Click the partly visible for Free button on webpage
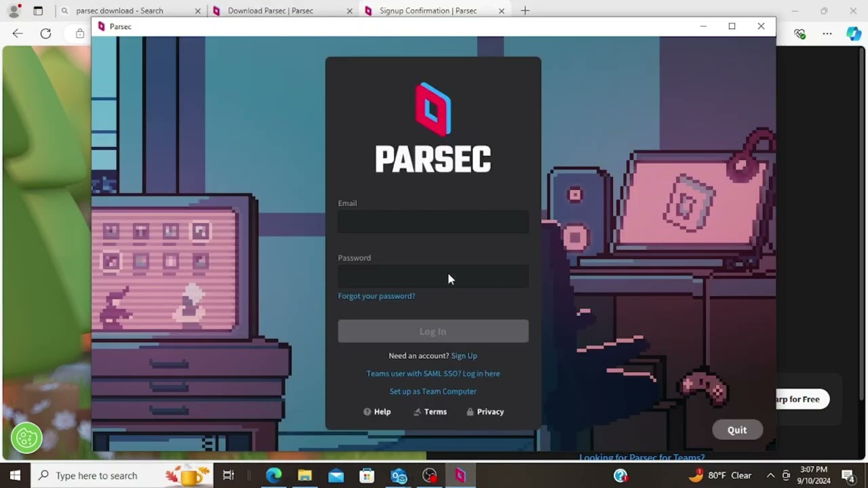Viewport: 868px width, 488px height. tap(802, 399)
